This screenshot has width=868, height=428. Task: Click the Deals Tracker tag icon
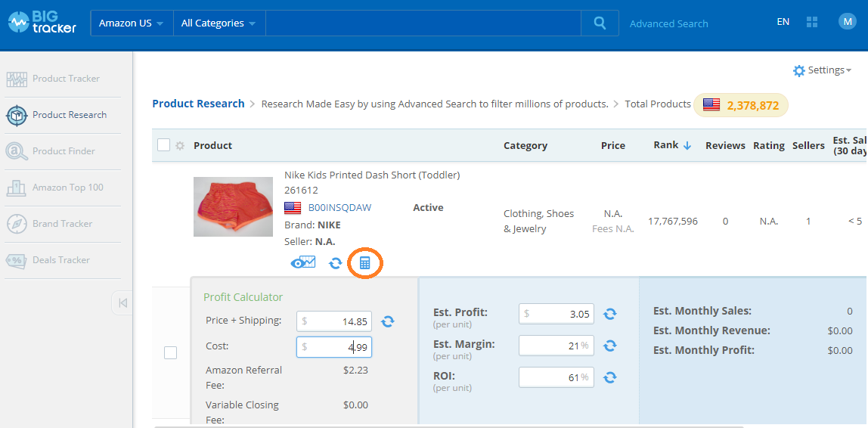click(17, 260)
